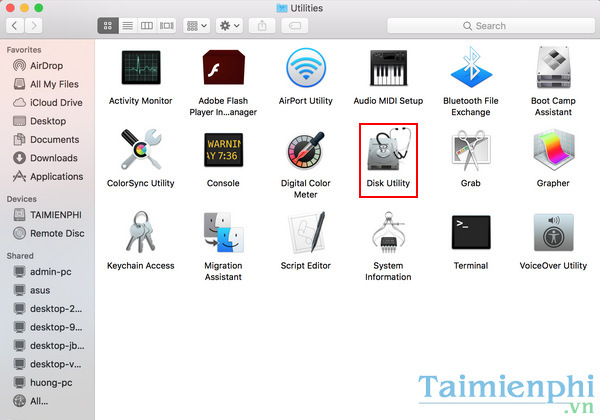Select shared computer desktop-9...

pos(47,327)
